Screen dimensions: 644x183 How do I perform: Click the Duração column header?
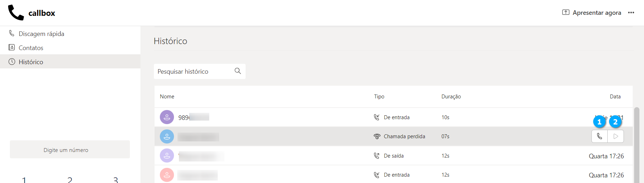(x=451, y=97)
